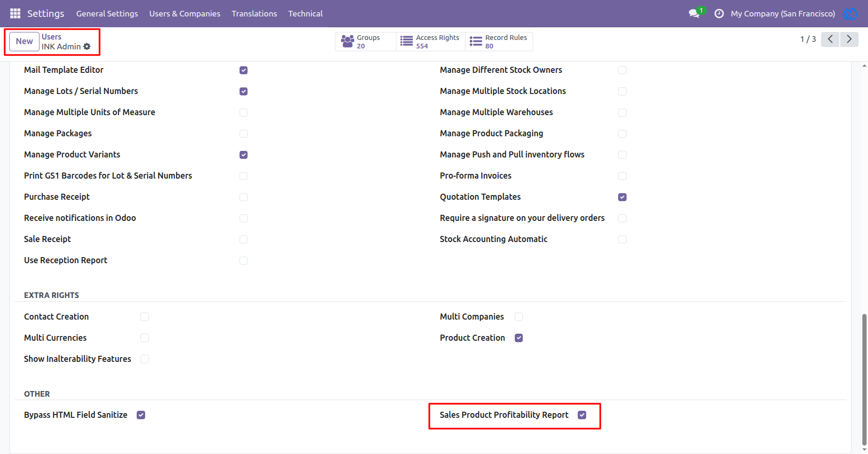Open the General Settings menu
Viewport: 868px width, 454px height.
[107, 14]
